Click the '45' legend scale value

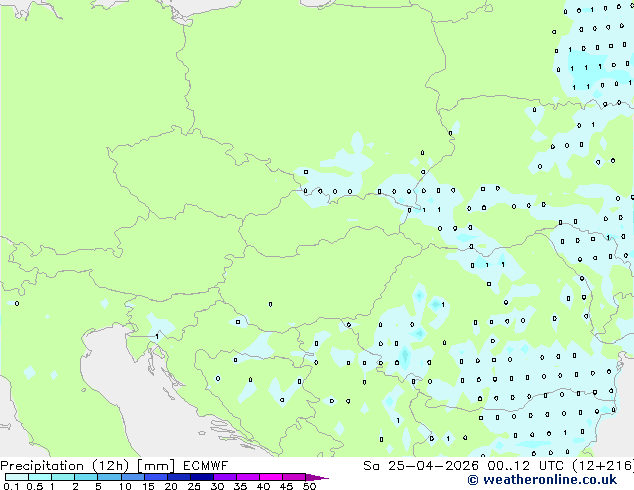(x=286, y=486)
